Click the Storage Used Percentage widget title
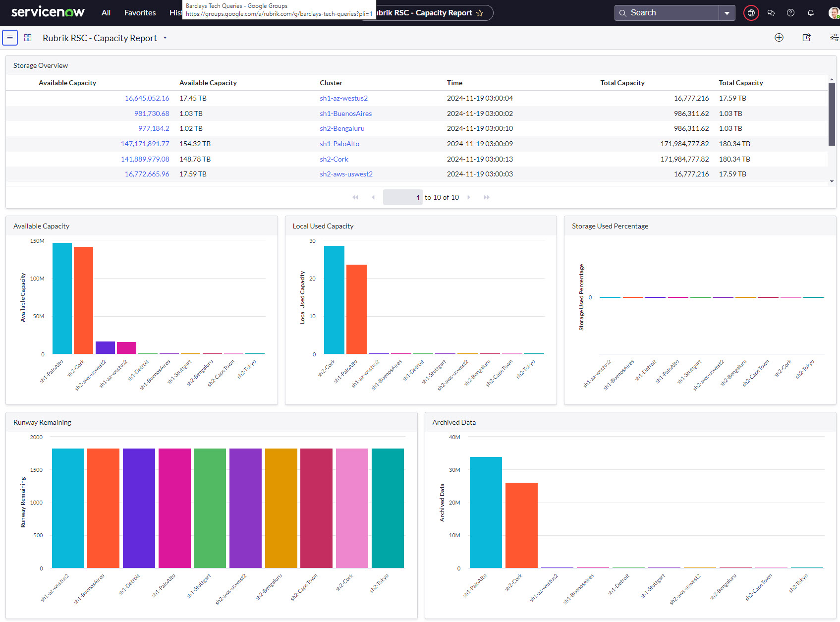The width and height of the screenshot is (840, 622). click(x=610, y=226)
